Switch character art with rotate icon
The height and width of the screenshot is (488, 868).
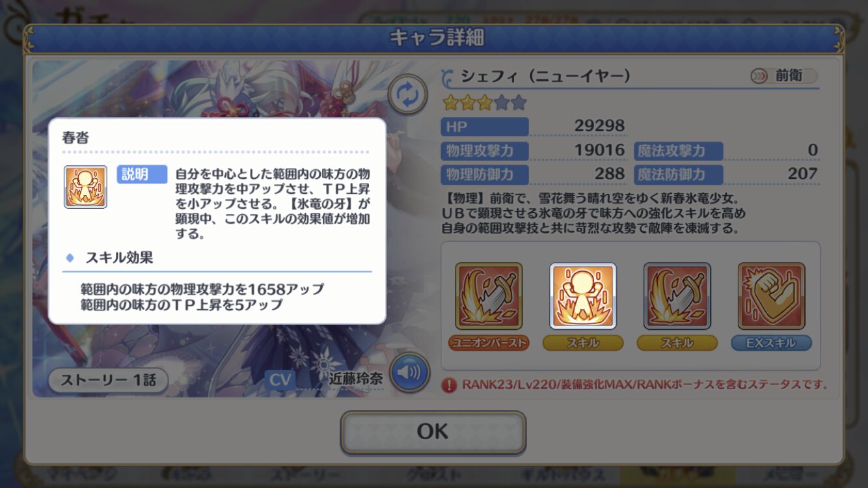pos(408,94)
